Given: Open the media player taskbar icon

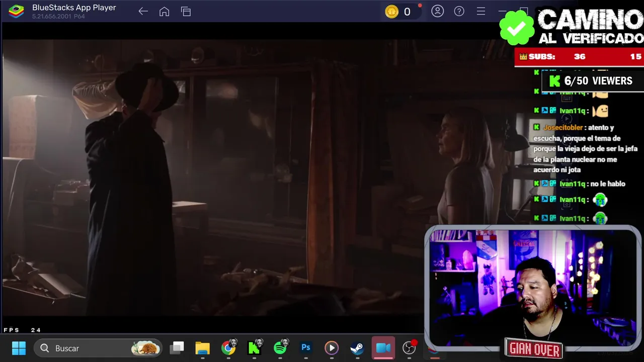Looking at the screenshot, I should pos(332,348).
